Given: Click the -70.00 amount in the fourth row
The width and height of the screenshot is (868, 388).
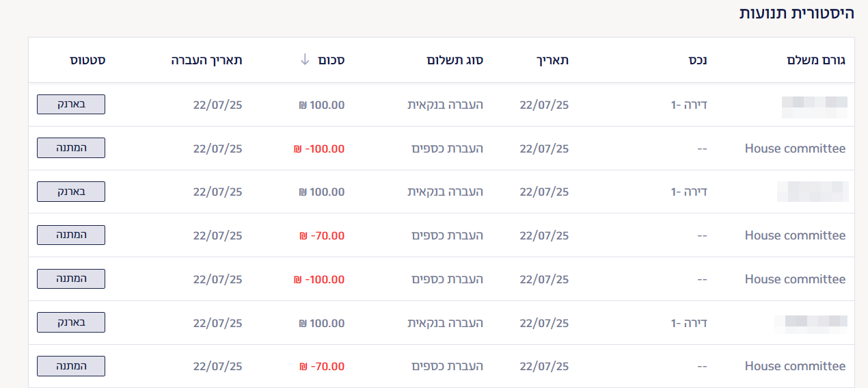Looking at the screenshot, I should [x=322, y=235].
